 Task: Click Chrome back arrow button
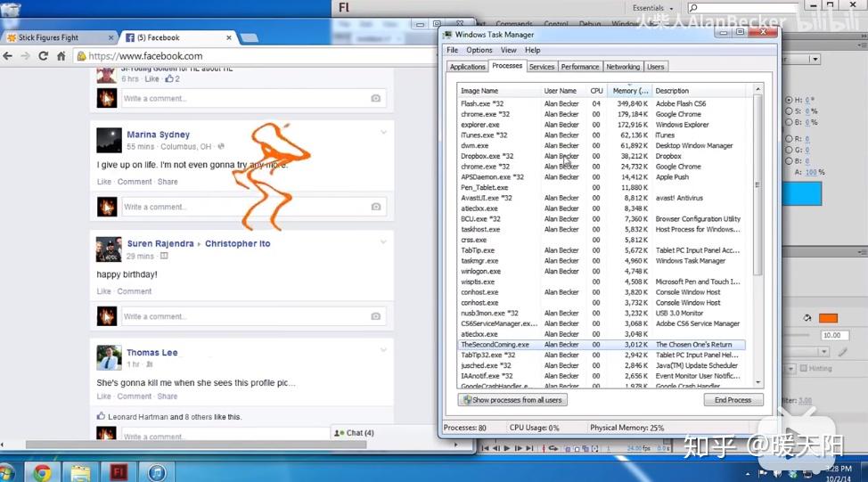(8, 56)
